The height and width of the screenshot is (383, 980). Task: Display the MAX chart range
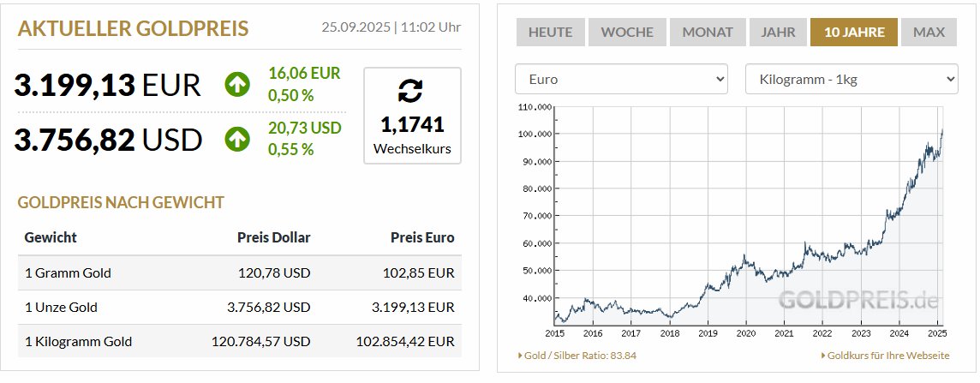929,33
